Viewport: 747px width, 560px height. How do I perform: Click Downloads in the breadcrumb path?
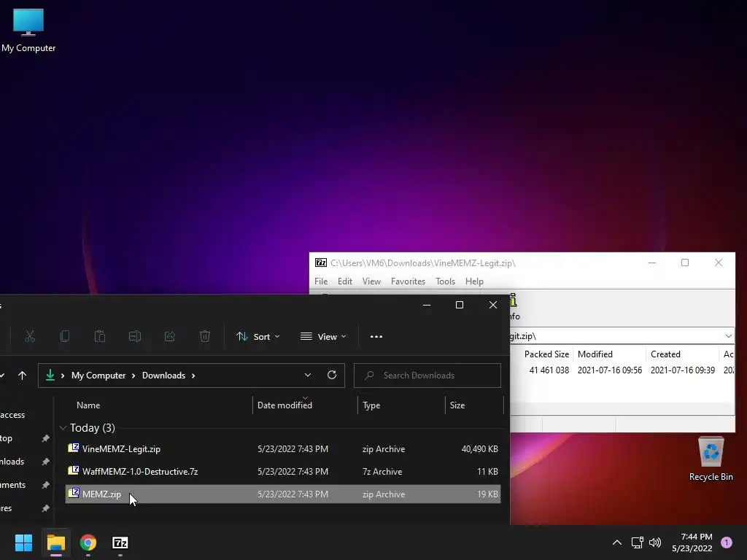(163, 376)
